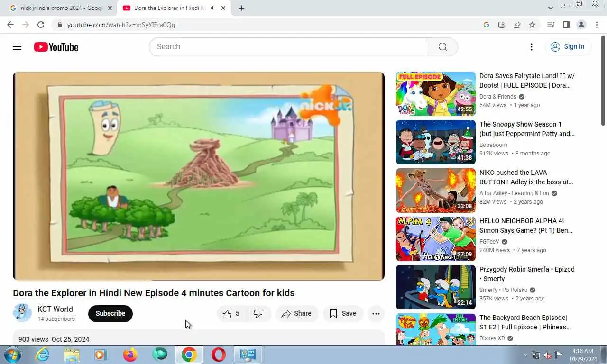Save the video to a playlist
607x364 pixels.
343,314
